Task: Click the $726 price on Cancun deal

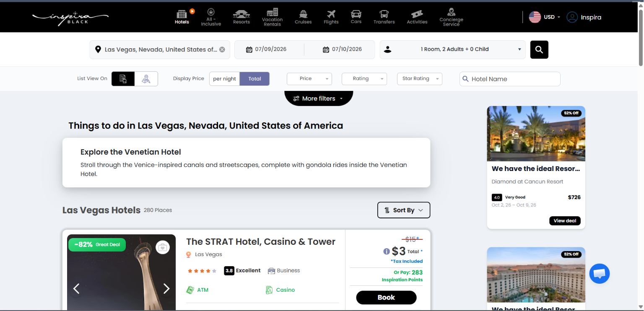Action: [574, 197]
